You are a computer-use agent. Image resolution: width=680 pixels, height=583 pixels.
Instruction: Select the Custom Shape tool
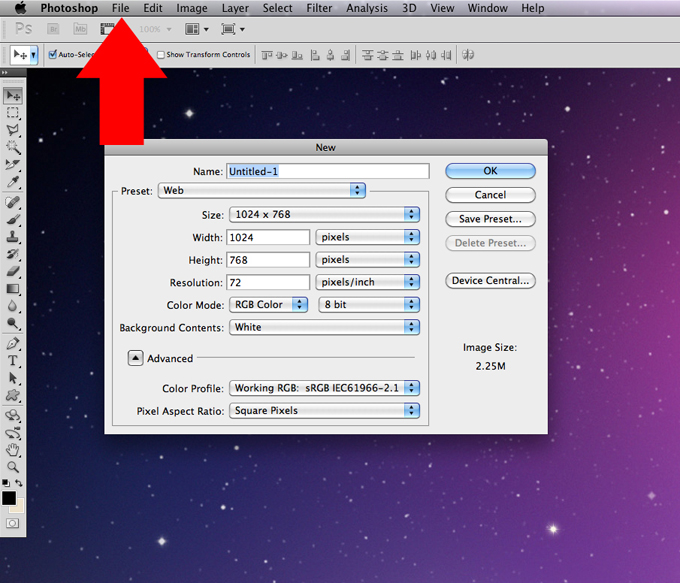point(13,396)
